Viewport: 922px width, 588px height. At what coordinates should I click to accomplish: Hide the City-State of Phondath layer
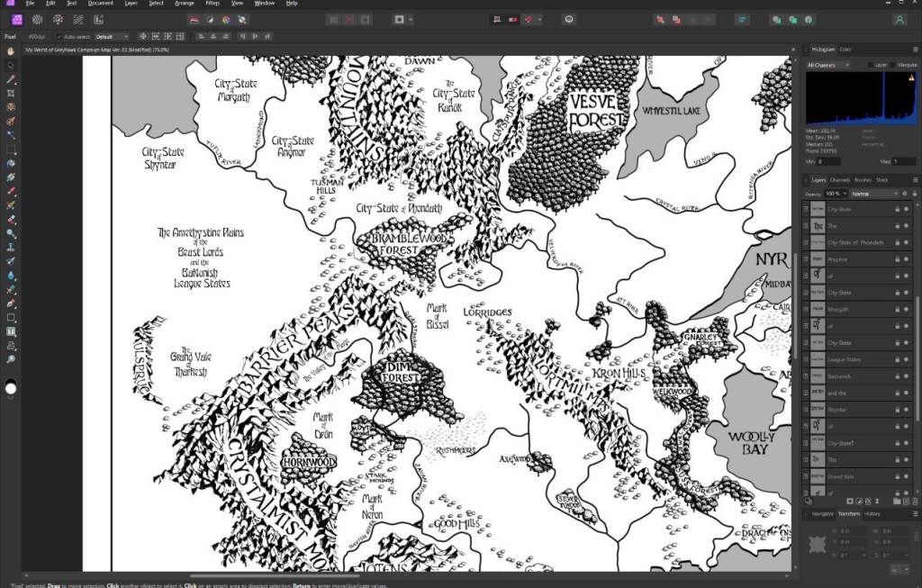(x=906, y=242)
